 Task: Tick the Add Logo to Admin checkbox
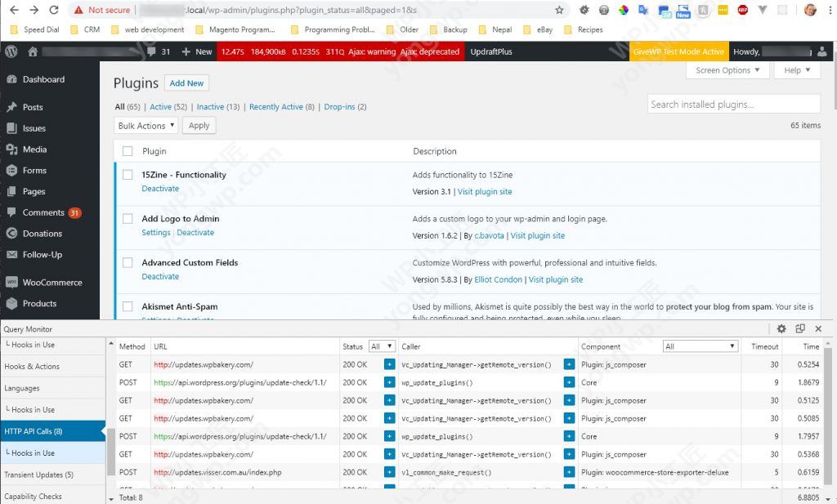point(128,219)
